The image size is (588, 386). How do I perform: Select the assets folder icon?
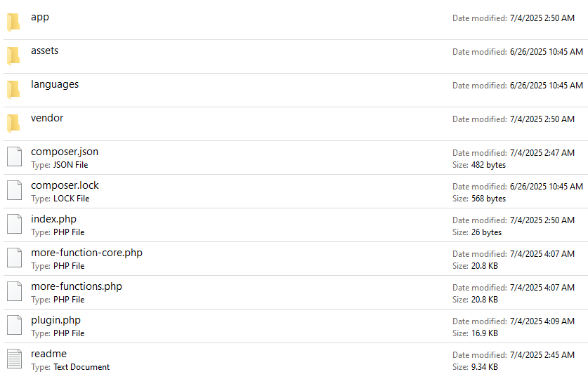[x=14, y=56]
